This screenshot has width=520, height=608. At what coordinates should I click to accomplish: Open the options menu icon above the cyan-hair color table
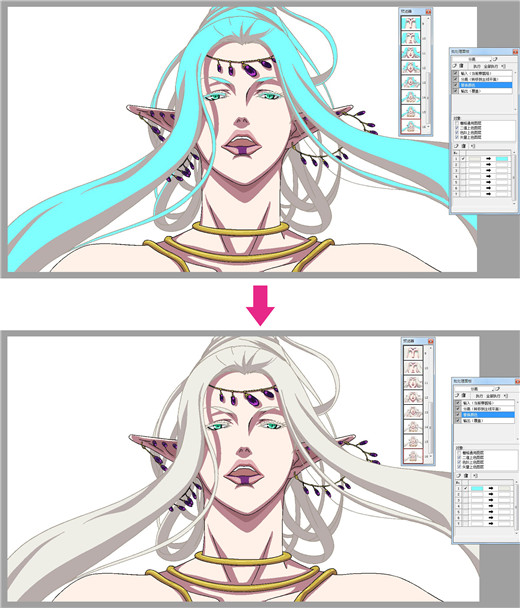coord(473,146)
